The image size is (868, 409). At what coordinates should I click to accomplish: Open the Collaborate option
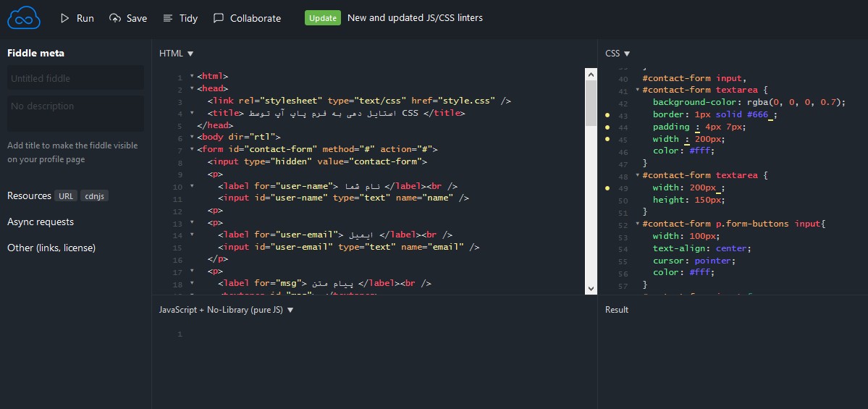click(247, 18)
